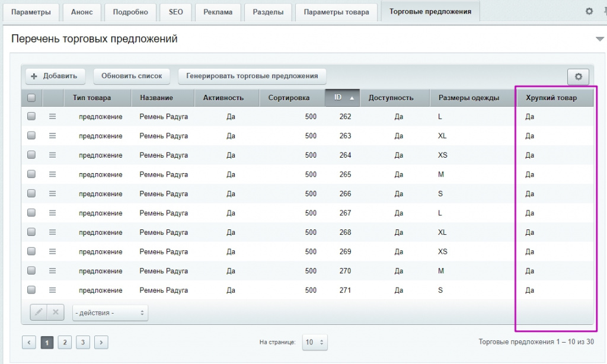Tick the select-all checkbox in table header

tap(31, 98)
